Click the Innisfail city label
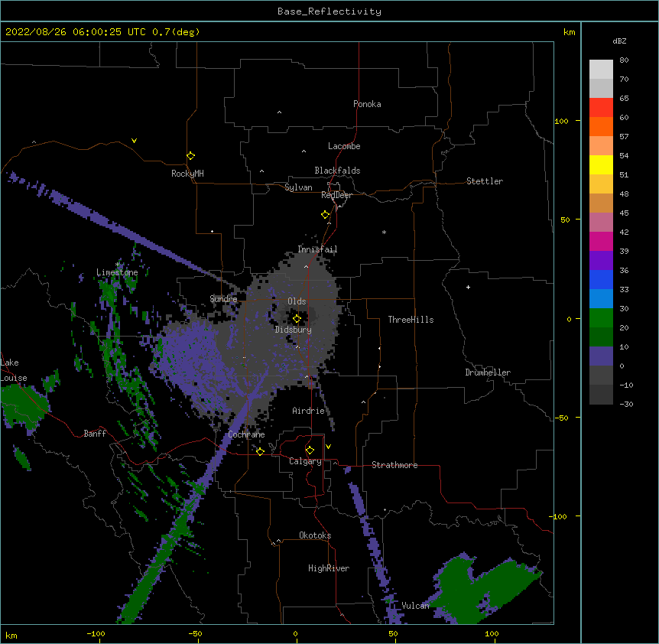Viewport: 659px width, 644px height. click(x=317, y=249)
